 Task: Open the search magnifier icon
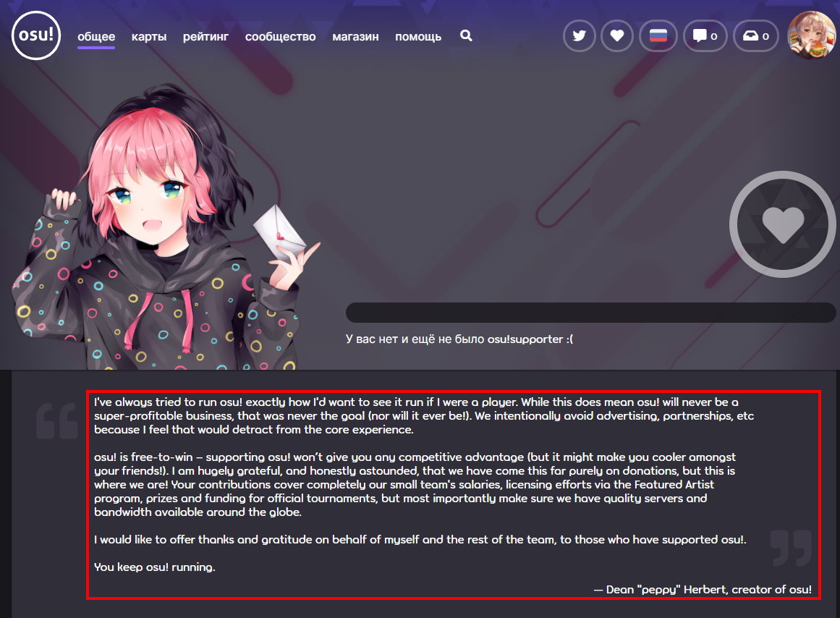pyautogui.click(x=466, y=35)
